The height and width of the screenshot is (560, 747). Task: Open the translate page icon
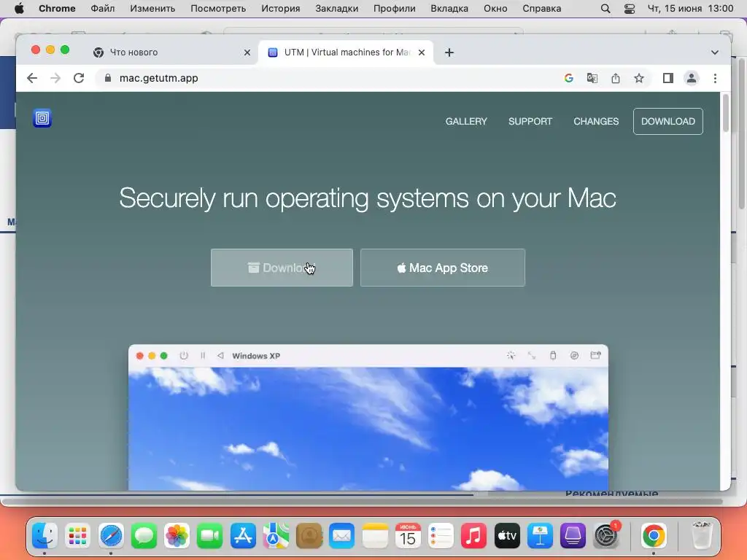point(592,78)
